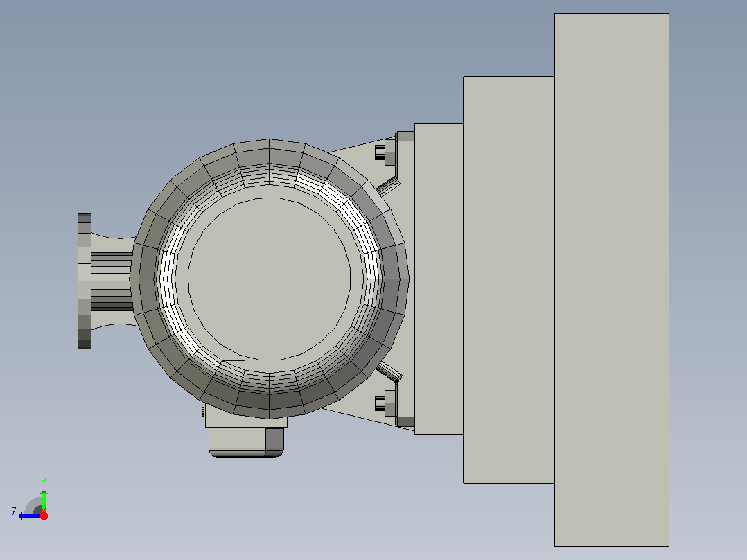
Task: Select the upper hex bolt near the bracket
Action: click(x=385, y=152)
